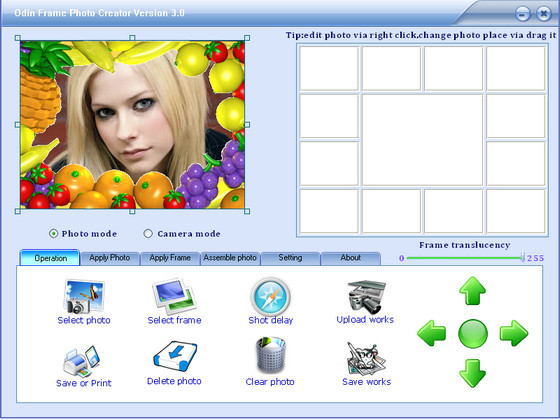The height and width of the screenshot is (420, 560).
Task: Click the Upload works camera icon
Action: 366,297
